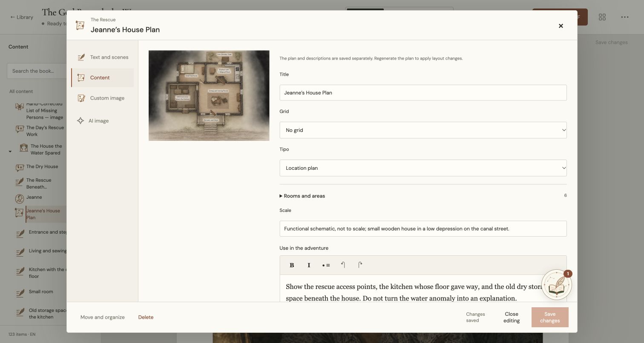The height and width of the screenshot is (343, 644).
Task: Click Close editing
Action: pos(512,317)
